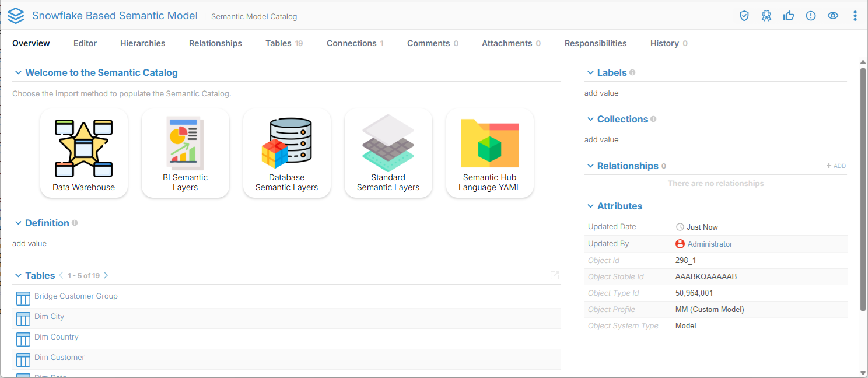This screenshot has height=378, width=868.
Task: Click the award ribbon endorse icon
Action: 766,16
